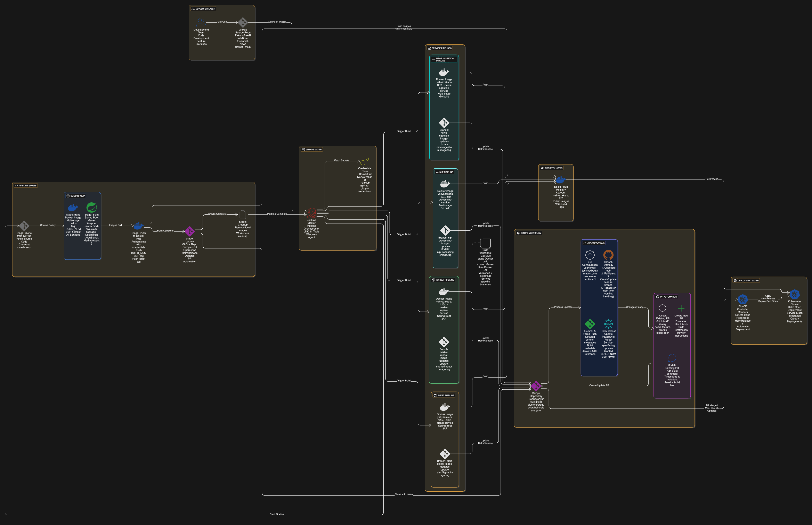This screenshot has width=812, height=525.
Task: Select the plus icon on Create New PR node
Action: (x=681, y=308)
